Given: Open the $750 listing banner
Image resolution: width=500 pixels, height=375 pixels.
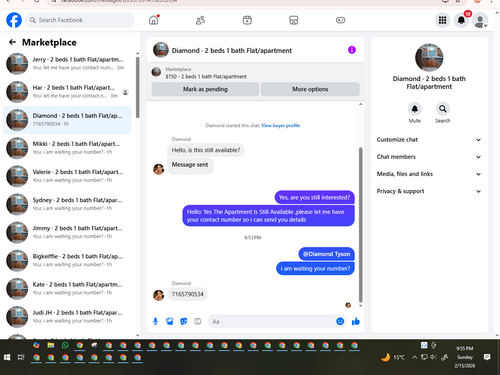Looking at the screenshot, I should pyautogui.click(x=255, y=73).
